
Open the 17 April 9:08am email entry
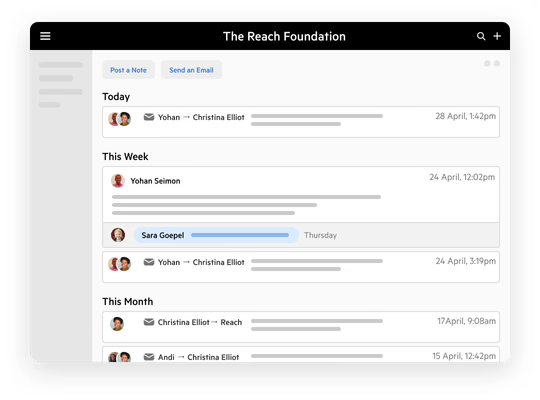301,327
